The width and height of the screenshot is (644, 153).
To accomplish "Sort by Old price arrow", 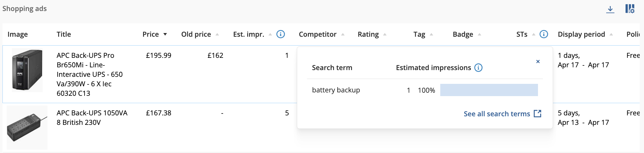I will pos(217,34).
